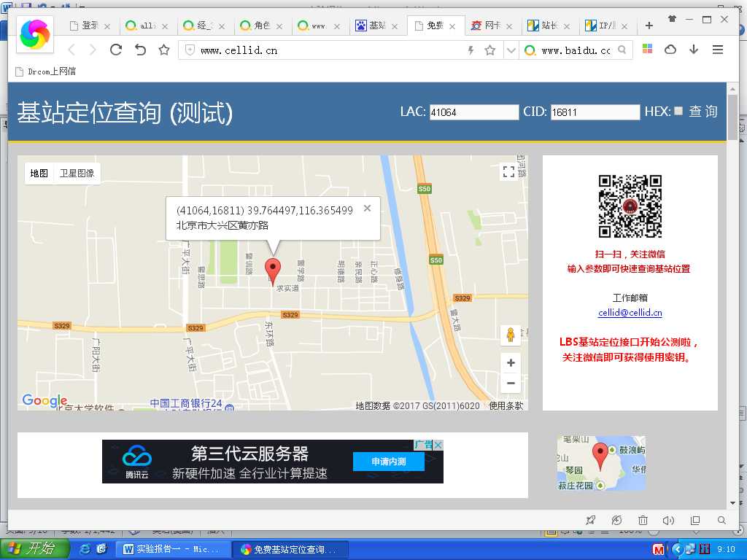Switch to the 网卡 tab

[492, 26]
